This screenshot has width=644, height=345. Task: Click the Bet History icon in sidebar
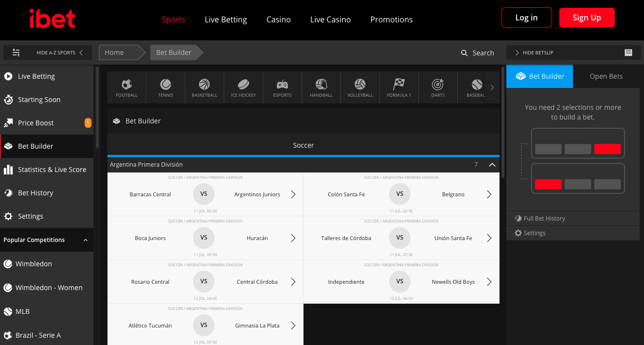click(x=8, y=193)
